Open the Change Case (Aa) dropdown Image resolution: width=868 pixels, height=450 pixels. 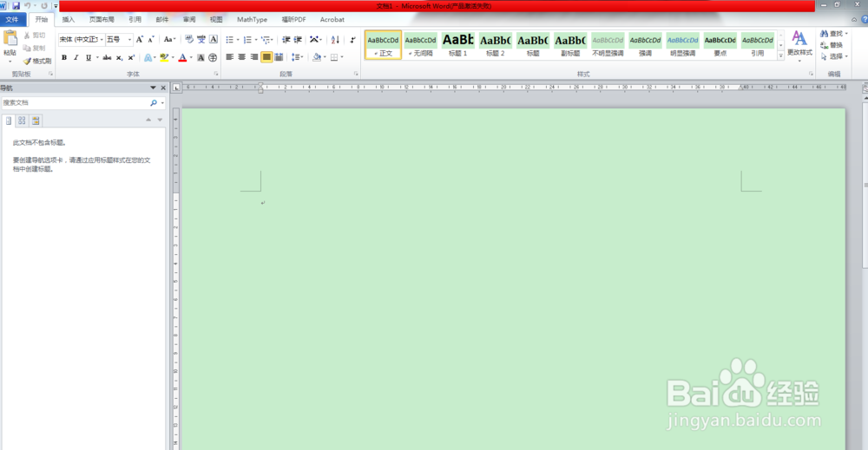click(169, 39)
